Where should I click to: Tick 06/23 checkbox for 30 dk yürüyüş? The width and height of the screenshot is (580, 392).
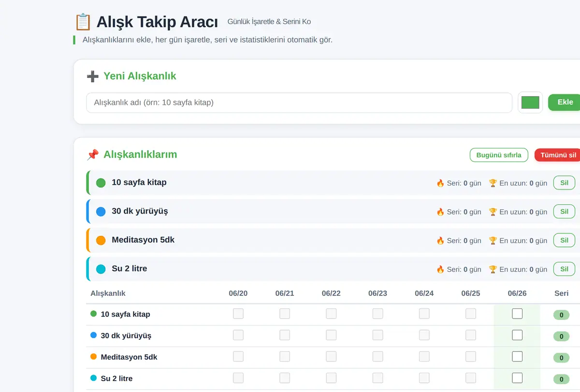point(377,335)
